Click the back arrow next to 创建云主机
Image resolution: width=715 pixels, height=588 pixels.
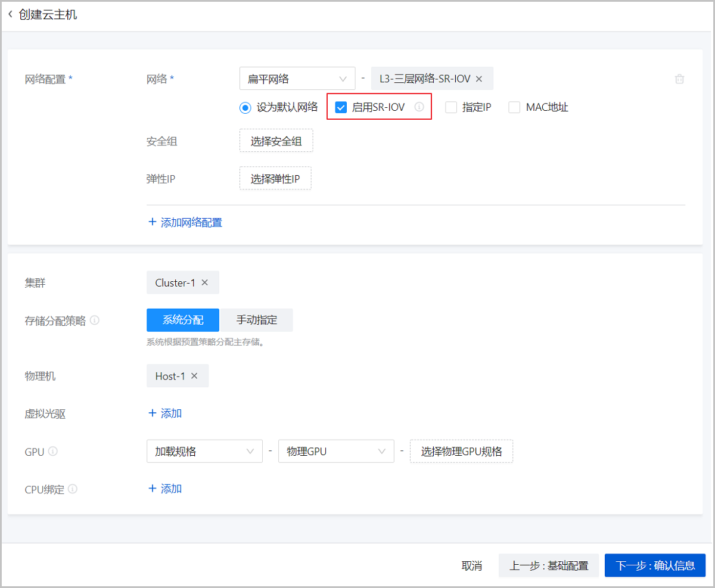click(11, 14)
